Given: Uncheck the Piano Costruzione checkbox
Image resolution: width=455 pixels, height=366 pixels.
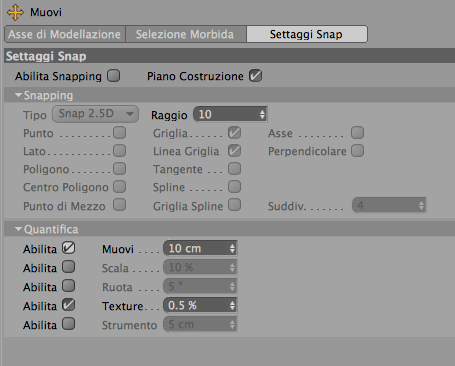Looking at the screenshot, I should click(256, 76).
